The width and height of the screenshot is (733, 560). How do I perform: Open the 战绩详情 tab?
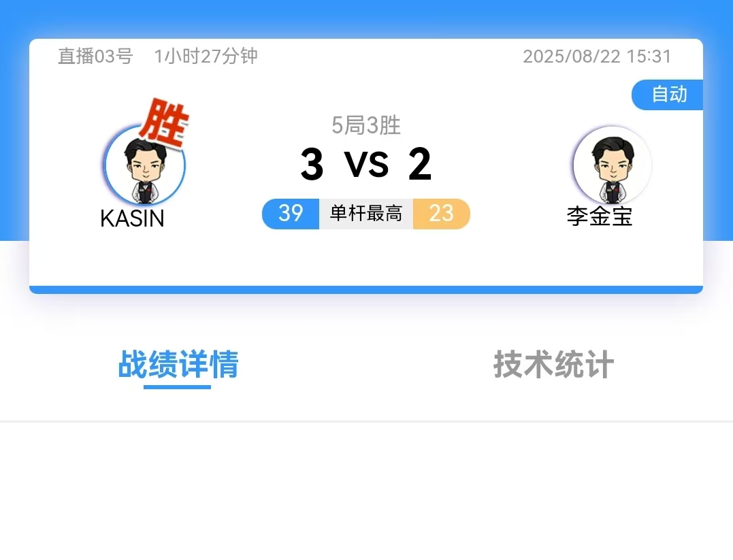pos(178,364)
